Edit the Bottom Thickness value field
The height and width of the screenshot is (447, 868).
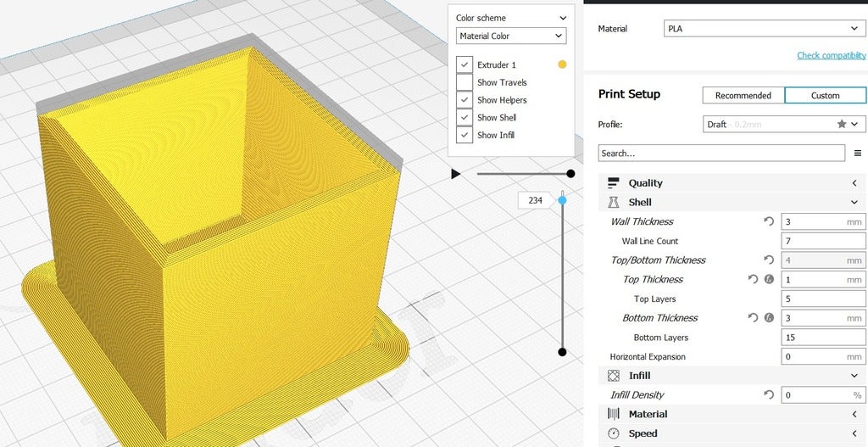click(823, 318)
